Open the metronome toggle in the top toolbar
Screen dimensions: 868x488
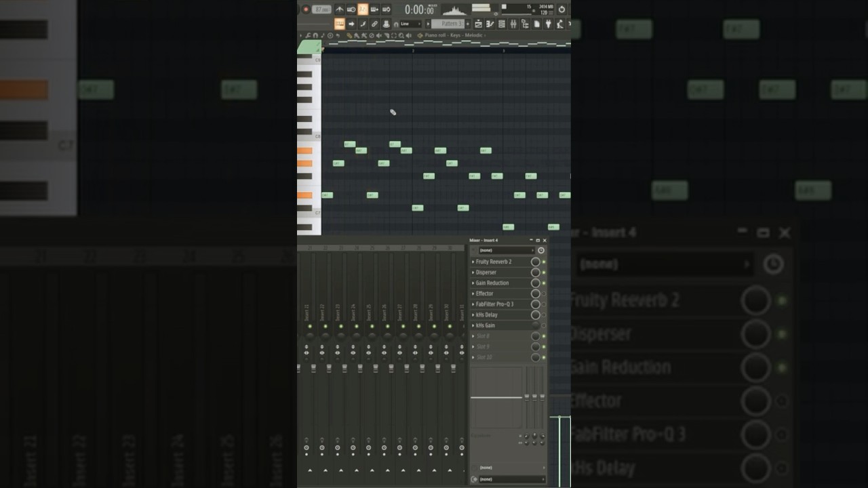pos(340,9)
